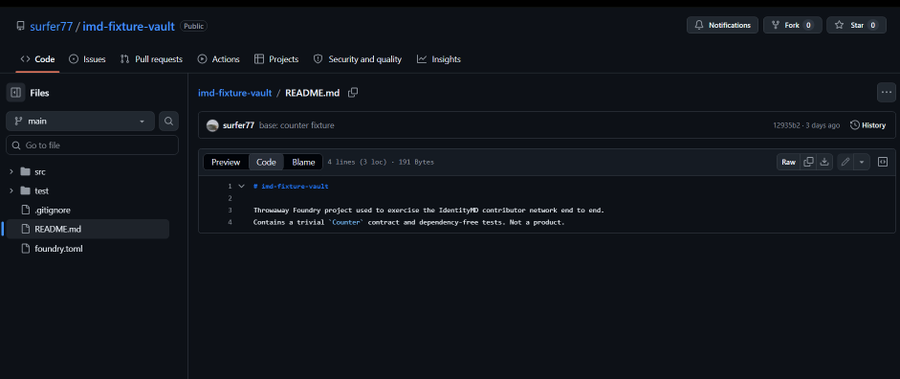Open surfer77 commit author link
Screen dimensions: 900x379
(238, 125)
